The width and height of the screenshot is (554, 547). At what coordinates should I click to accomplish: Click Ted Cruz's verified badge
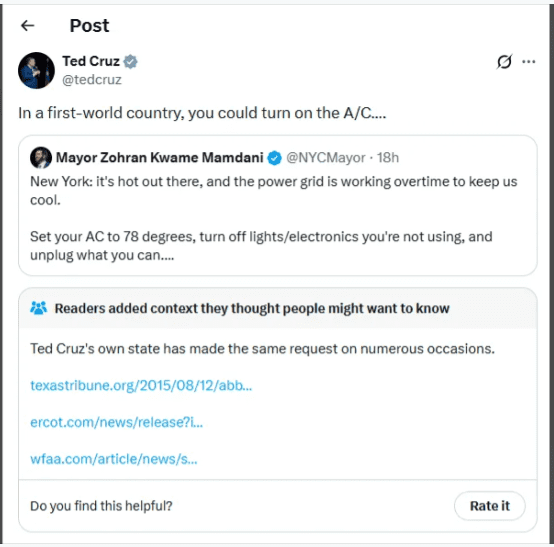click(x=130, y=62)
